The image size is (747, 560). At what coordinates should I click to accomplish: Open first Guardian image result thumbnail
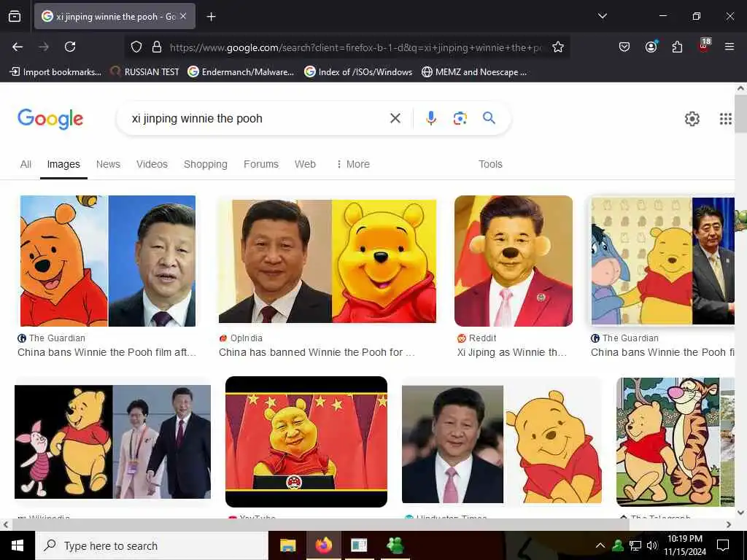(x=108, y=261)
